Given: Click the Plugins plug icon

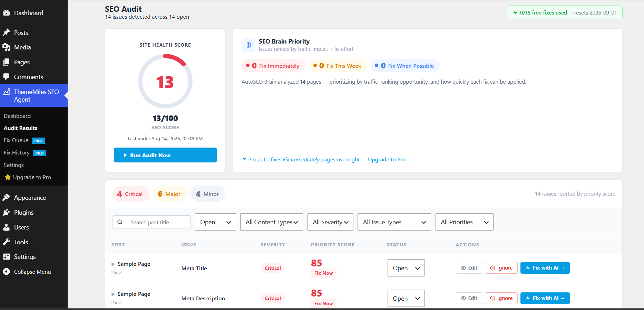Looking at the screenshot, I should tap(6, 212).
